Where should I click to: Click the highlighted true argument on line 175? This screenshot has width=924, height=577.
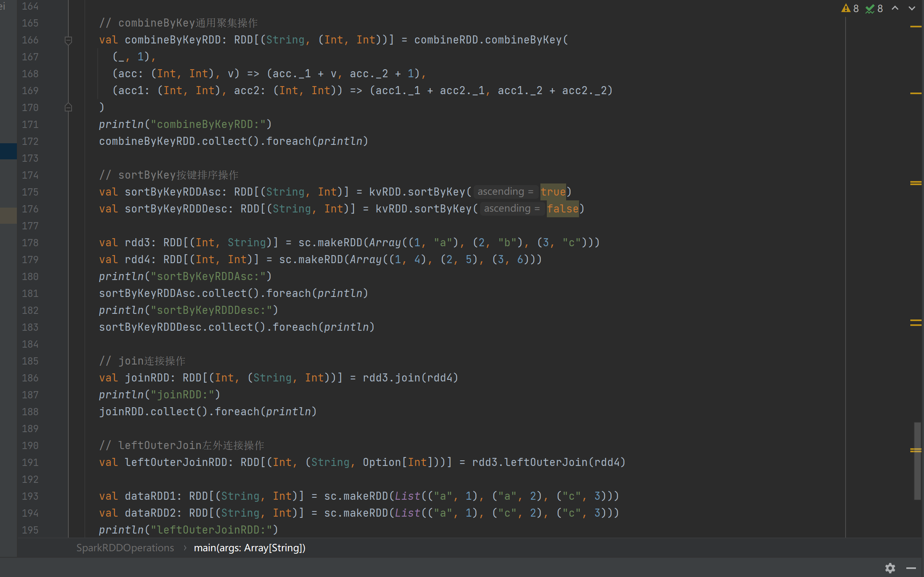pyautogui.click(x=553, y=192)
